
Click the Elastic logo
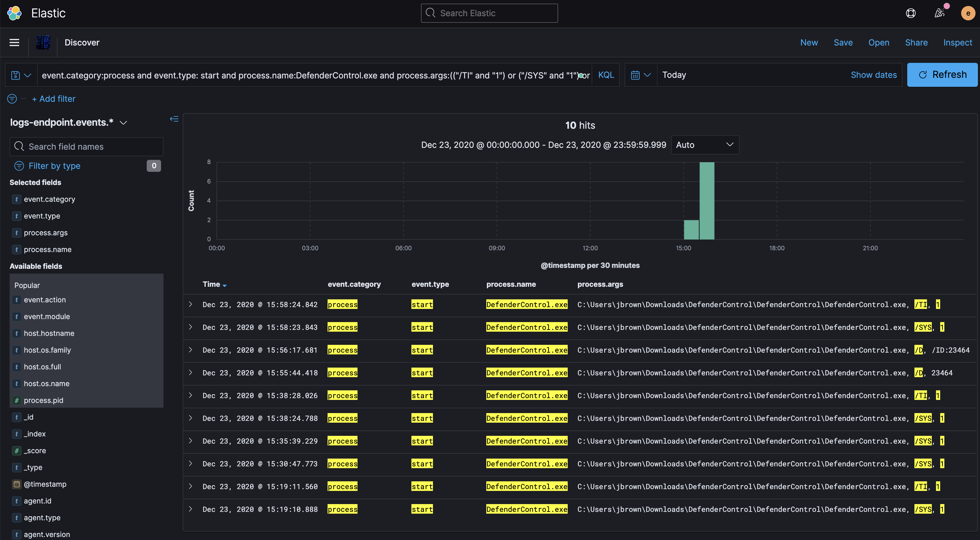coord(14,13)
